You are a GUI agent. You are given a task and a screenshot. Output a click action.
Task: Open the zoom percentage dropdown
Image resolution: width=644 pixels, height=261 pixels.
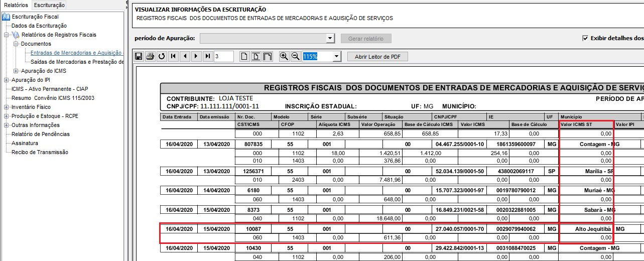[x=336, y=56]
